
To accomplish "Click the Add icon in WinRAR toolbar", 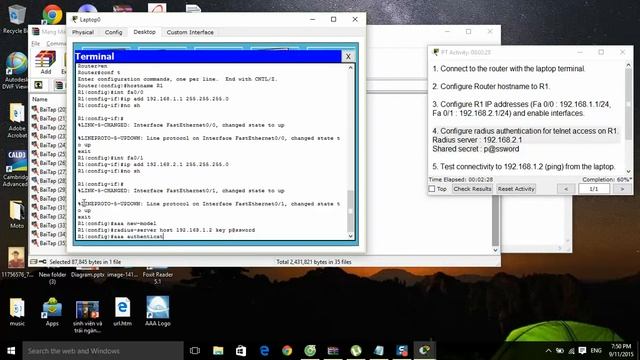I will point(46,63).
